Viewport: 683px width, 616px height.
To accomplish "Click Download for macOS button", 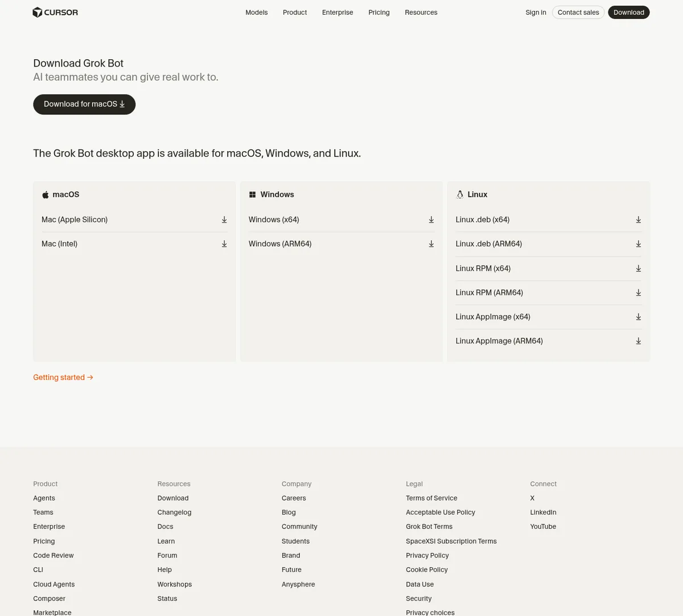I will click(x=84, y=104).
